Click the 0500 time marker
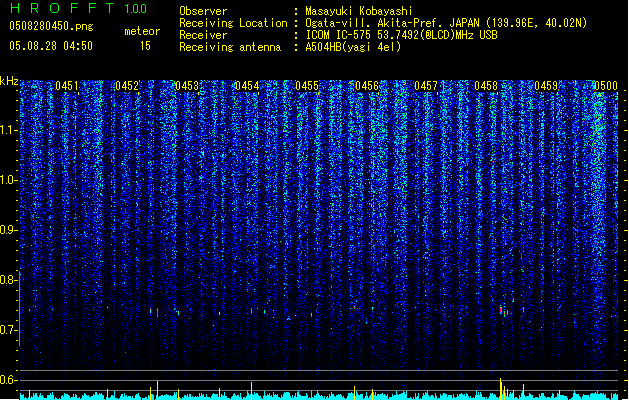 click(x=606, y=86)
